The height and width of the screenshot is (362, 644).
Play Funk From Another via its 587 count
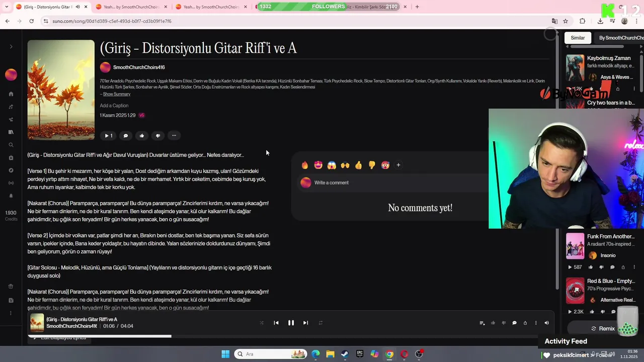tap(575, 267)
